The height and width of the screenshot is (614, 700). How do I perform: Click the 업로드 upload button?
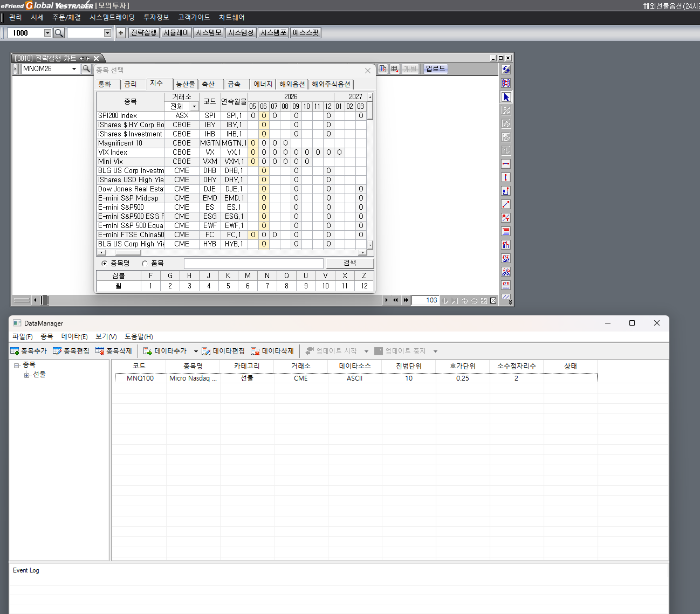point(435,69)
